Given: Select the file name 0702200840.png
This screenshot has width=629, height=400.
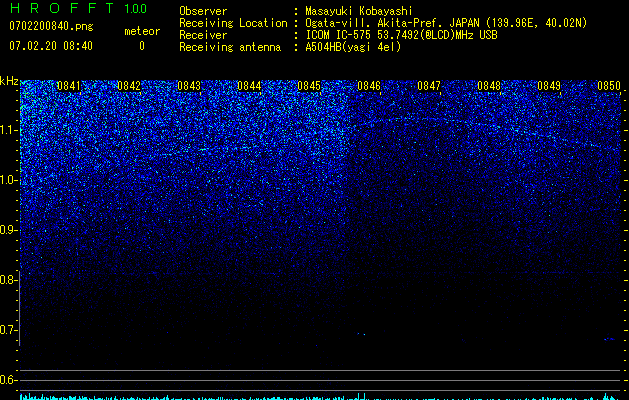Looking at the screenshot, I should [51, 26].
